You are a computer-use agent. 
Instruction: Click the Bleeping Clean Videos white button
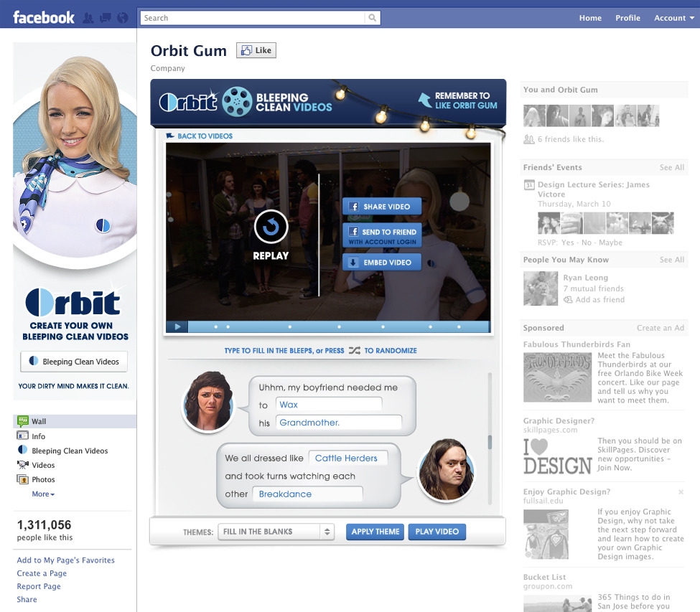coord(74,362)
